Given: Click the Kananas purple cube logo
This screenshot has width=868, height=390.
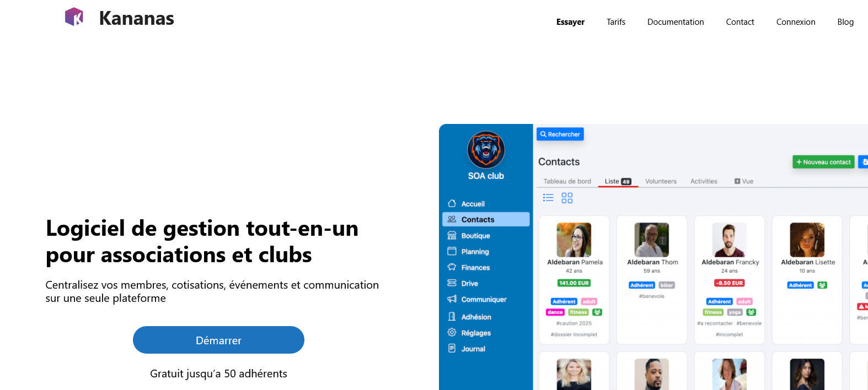Looking at the screenshot, I should click(74, 17).
